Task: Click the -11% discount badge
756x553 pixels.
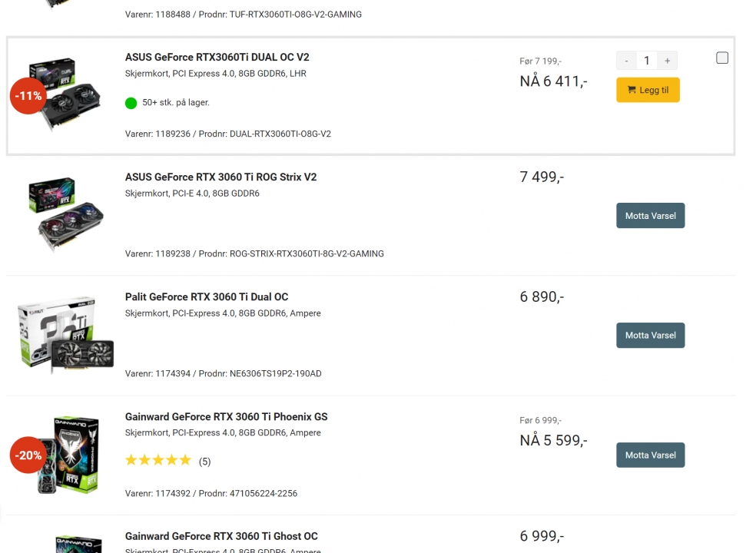Action: 29,96
